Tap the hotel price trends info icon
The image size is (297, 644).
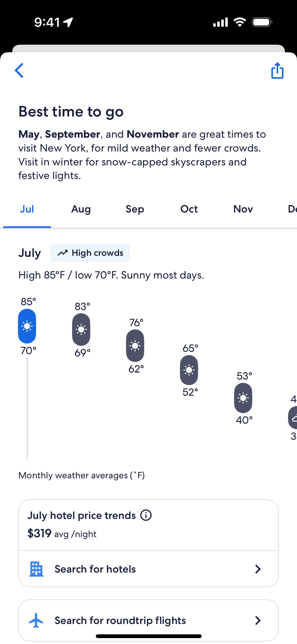click(146, 515)
